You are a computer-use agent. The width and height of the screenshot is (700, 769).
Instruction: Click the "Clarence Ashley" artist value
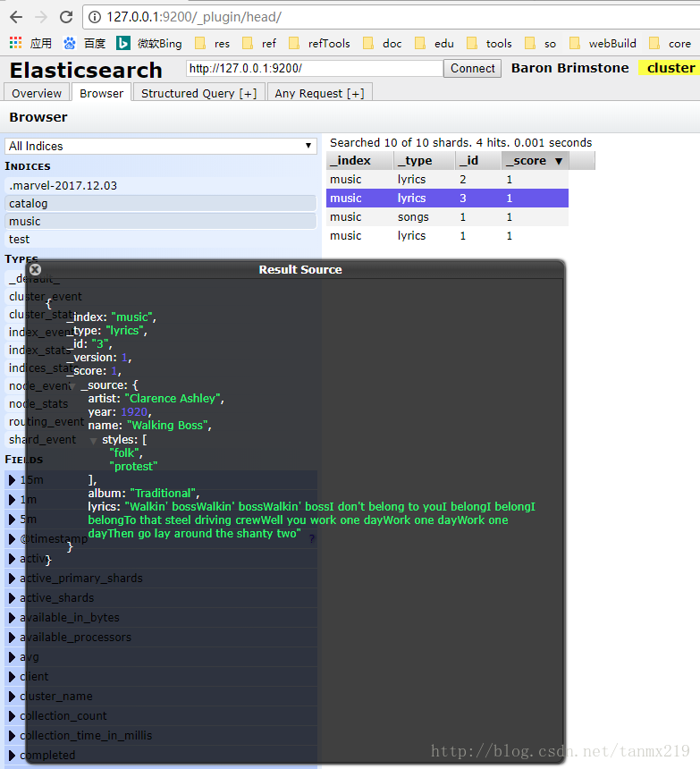click(172, 399)
